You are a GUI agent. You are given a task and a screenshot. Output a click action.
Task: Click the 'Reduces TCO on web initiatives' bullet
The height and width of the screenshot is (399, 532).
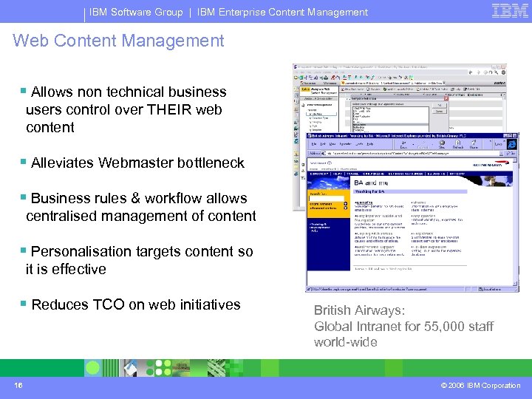pyautogui.click(x=136, y=304)
